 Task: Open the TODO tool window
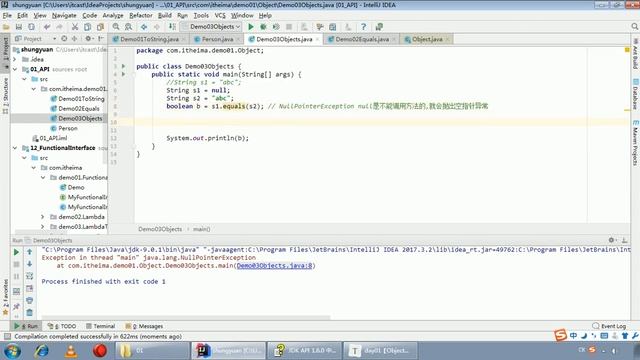(62, 326)
